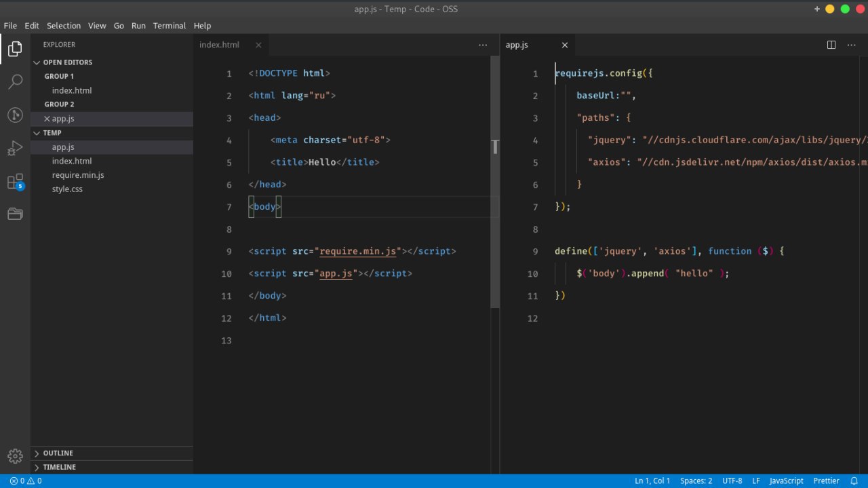Click LF end-of-line selector

(756, 481)
